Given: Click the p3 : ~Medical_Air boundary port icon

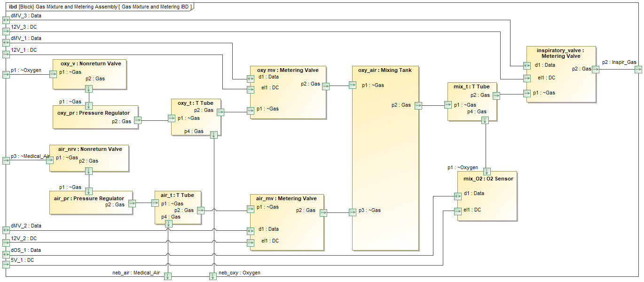Looking at the screenshot, I should (x=5, y=160).
